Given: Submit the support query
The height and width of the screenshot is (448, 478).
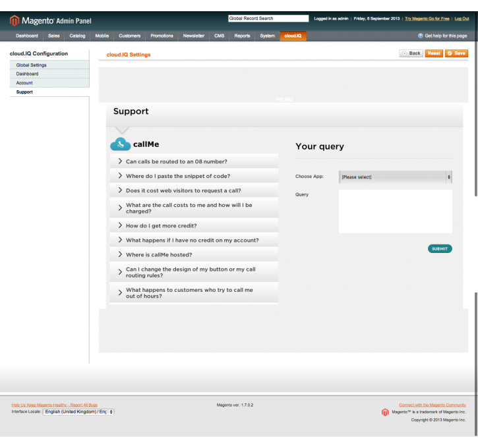Looking at the screenshot, I should click(440, 249).
